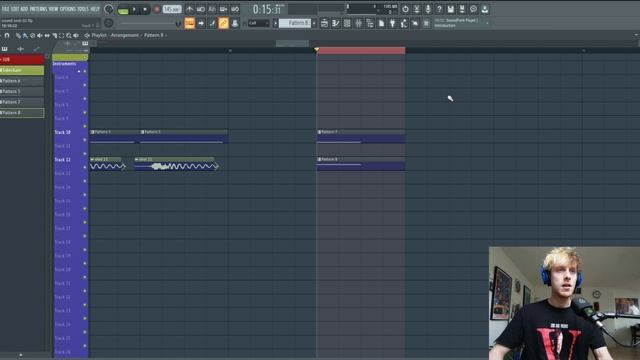Click the microphone one-click recording icon
The width and height of the screenshot is (640, 360).
pyautogui.click(x=428, y=9)
